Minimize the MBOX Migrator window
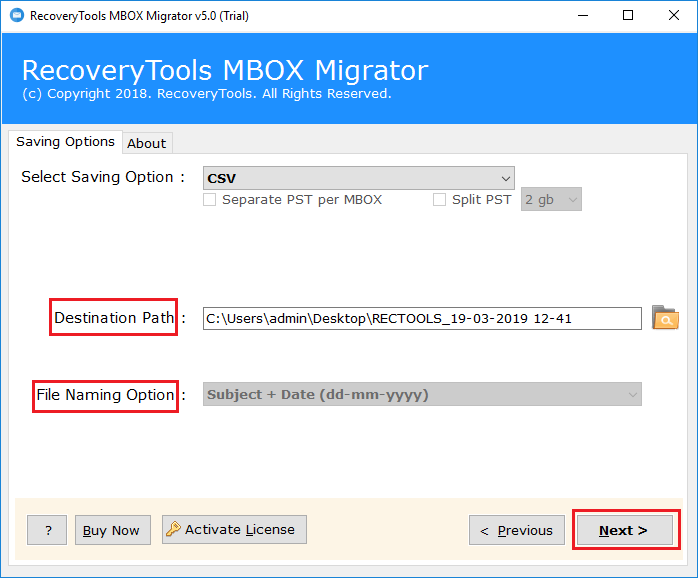698x578 pixels. [583, 16]
